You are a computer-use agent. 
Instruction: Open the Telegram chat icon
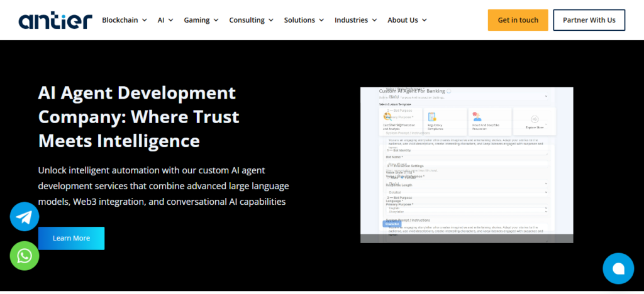[x=25, y=217]
